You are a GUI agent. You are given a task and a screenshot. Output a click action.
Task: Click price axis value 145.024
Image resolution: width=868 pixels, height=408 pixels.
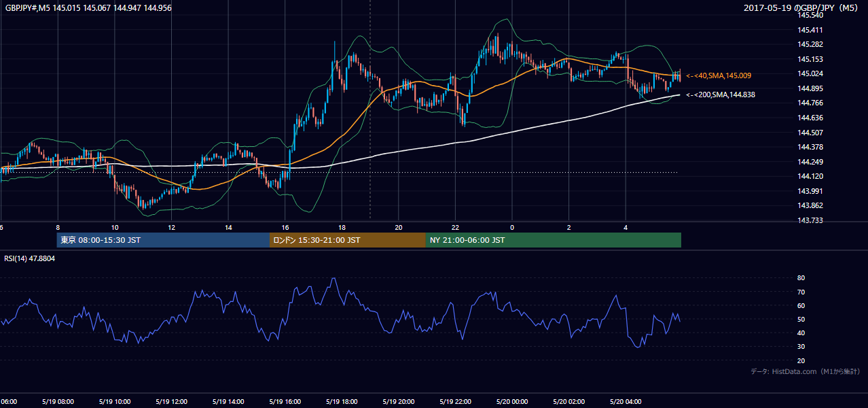tap(811, 73)
